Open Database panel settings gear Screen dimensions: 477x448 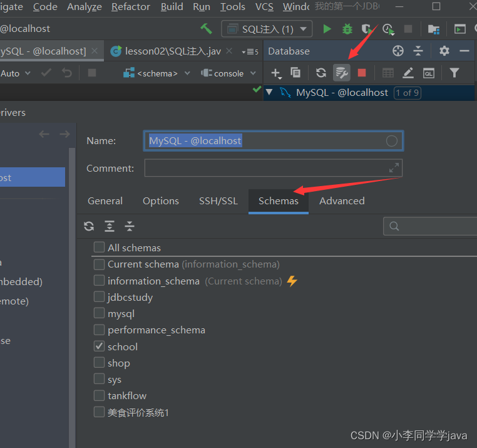(444, 51)
